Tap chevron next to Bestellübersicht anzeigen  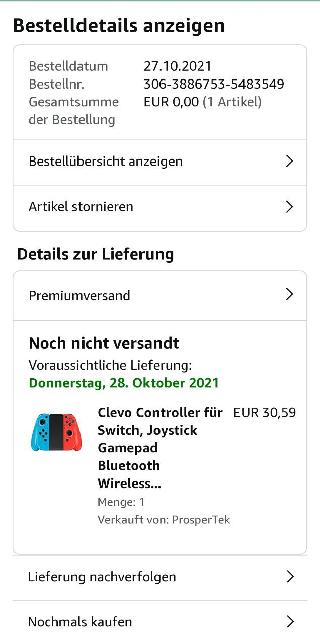pos(289,162)
